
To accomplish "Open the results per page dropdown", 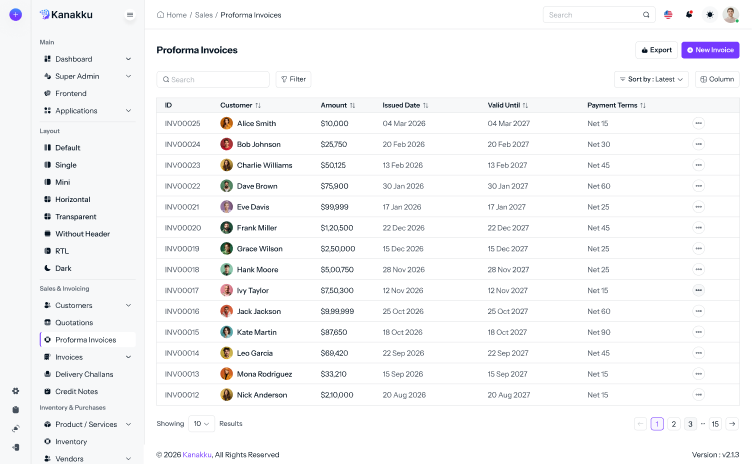I will point(202,424).
